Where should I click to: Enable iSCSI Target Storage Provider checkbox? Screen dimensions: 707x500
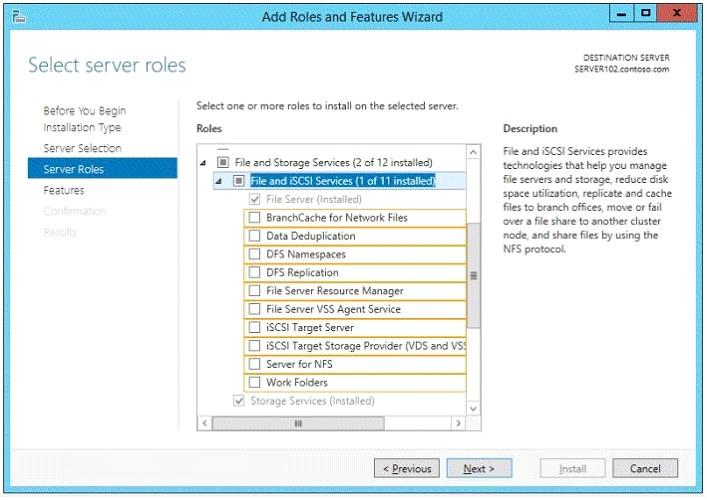coord(254,346)
